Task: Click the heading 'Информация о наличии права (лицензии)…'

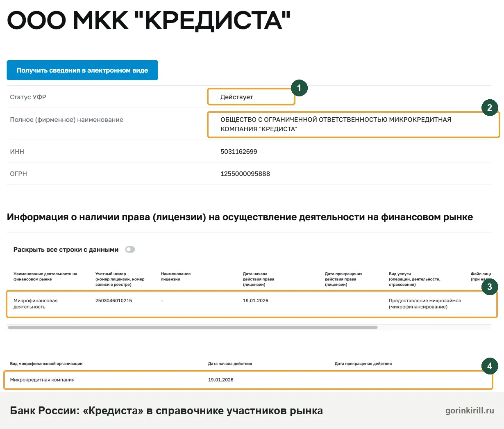Action: pos(240,217)
